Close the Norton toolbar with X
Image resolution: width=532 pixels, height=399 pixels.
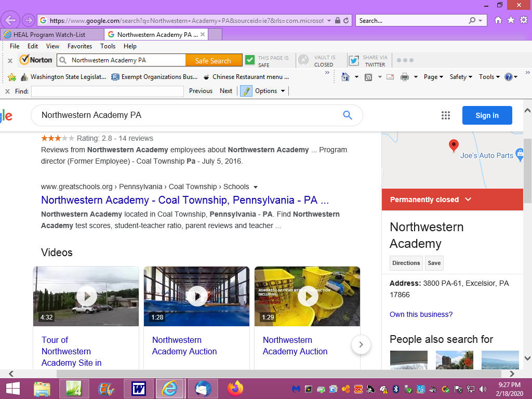[10, 61]
